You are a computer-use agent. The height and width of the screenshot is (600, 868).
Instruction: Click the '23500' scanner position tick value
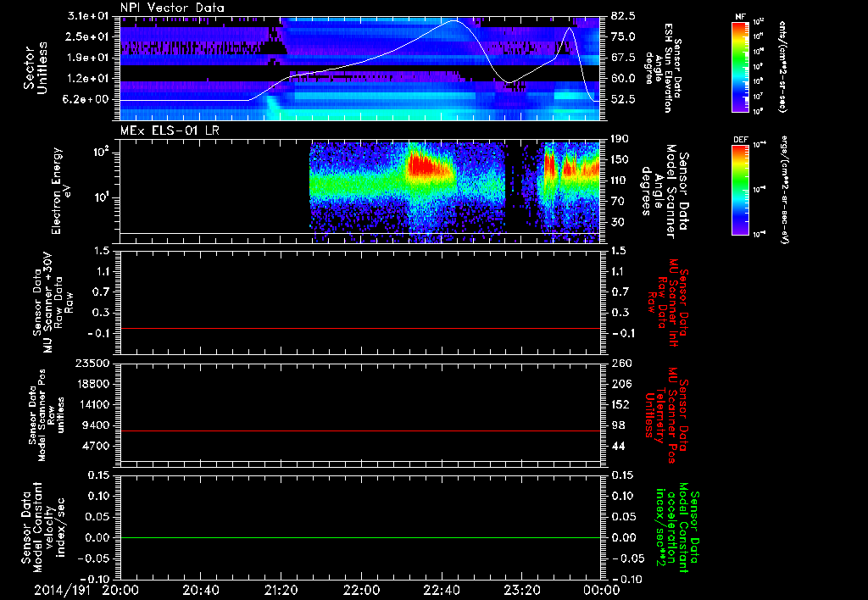coord(92,363)
